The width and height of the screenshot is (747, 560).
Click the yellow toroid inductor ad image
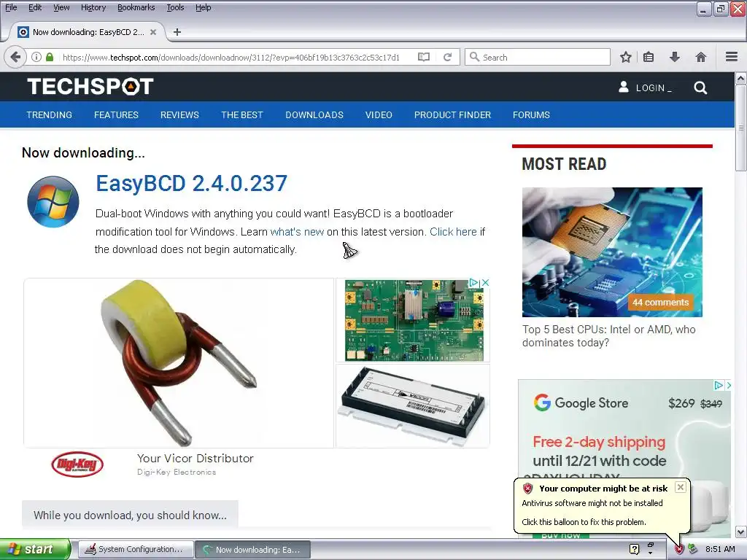pyautogui.click(x=179, y=363)
